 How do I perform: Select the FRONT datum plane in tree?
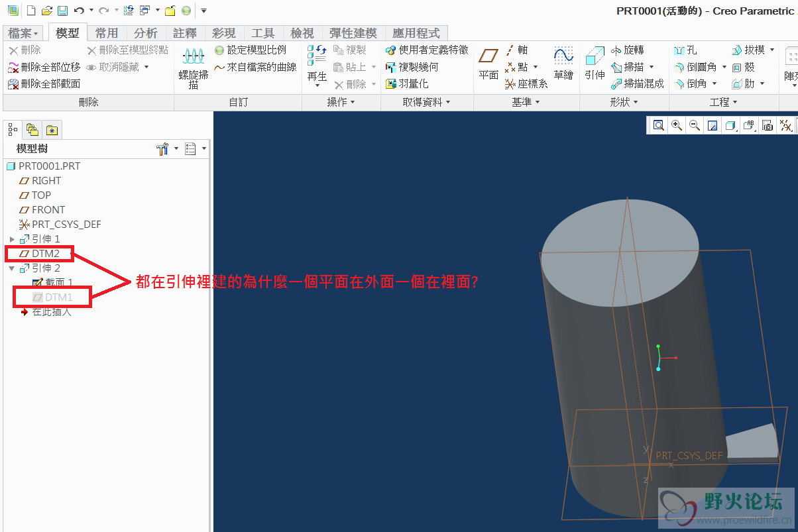[x=42, y=210]
